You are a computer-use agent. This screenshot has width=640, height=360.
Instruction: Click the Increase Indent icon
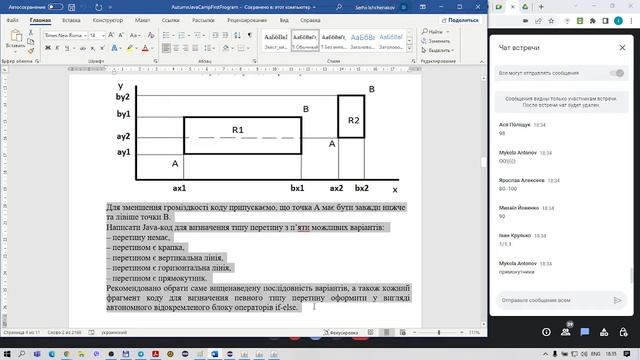point(225,36)
